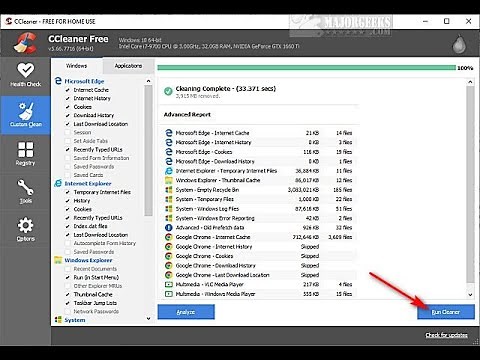Click media icon beside VLC Media Player result
This screenshot has width=480, height=360.
169,284
